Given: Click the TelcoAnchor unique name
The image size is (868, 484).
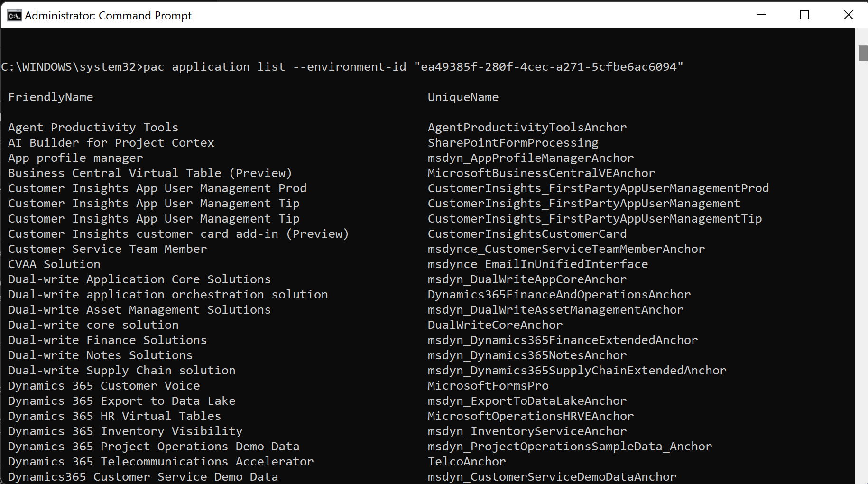Looking at the screenshot, I should [467, 462].
